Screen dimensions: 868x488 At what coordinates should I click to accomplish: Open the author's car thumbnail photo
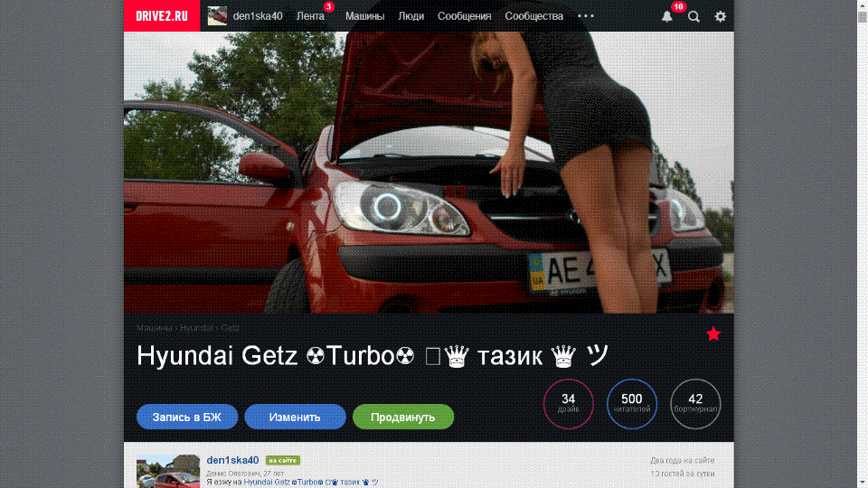pyautogui.click(x=168, y=472)
